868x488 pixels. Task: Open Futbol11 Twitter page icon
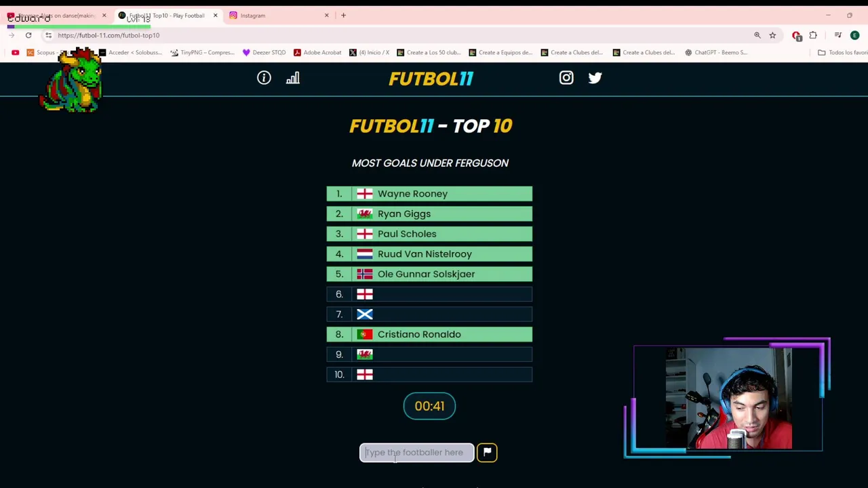[x=595, y=78]
